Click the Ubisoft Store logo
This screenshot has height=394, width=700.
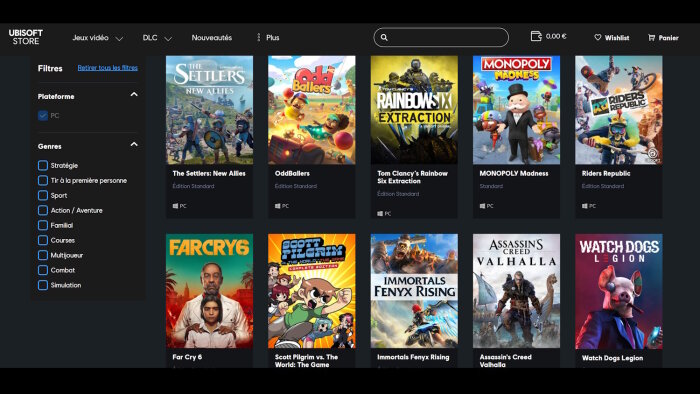(x=26, y=37)
